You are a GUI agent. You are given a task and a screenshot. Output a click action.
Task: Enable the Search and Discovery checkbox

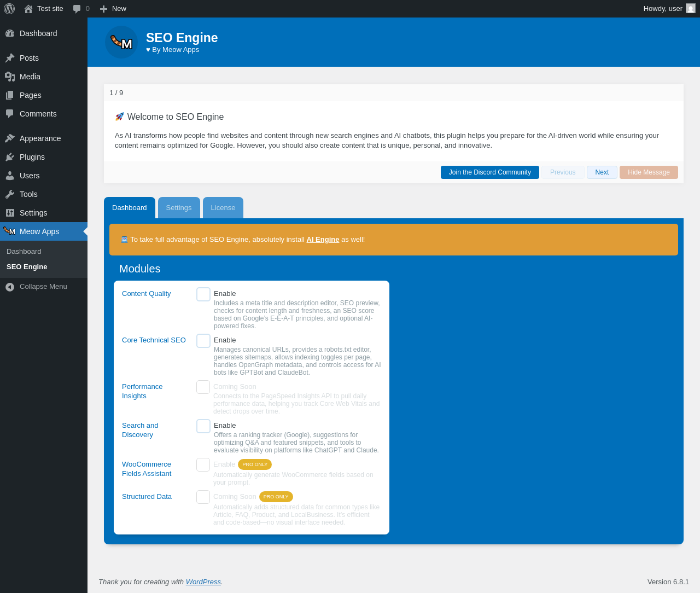(x=203, y=426)
